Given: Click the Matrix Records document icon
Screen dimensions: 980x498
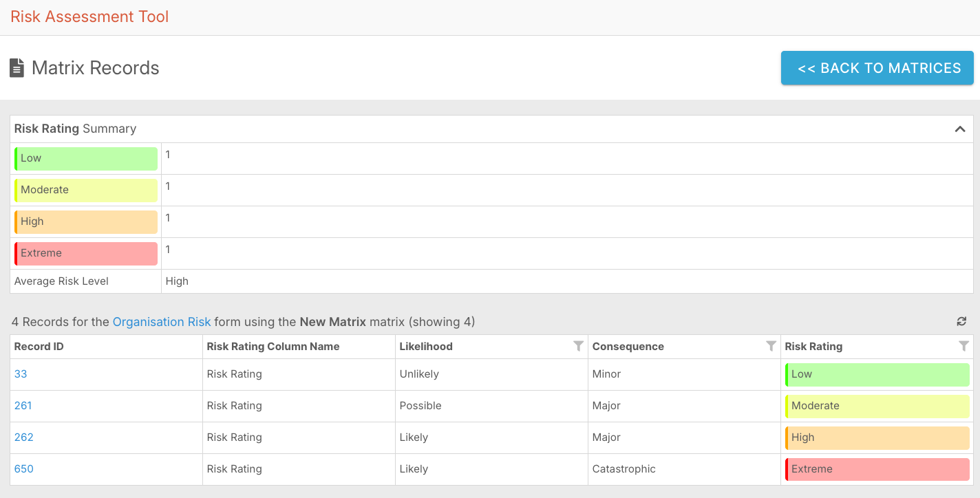Looking at the screenshot, I should point(17,68).
